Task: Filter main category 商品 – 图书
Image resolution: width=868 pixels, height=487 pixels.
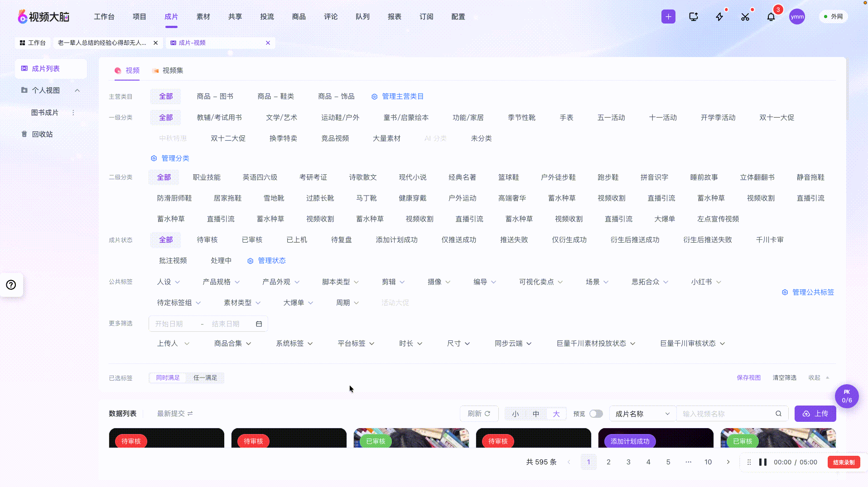Action: click(215, 96)
